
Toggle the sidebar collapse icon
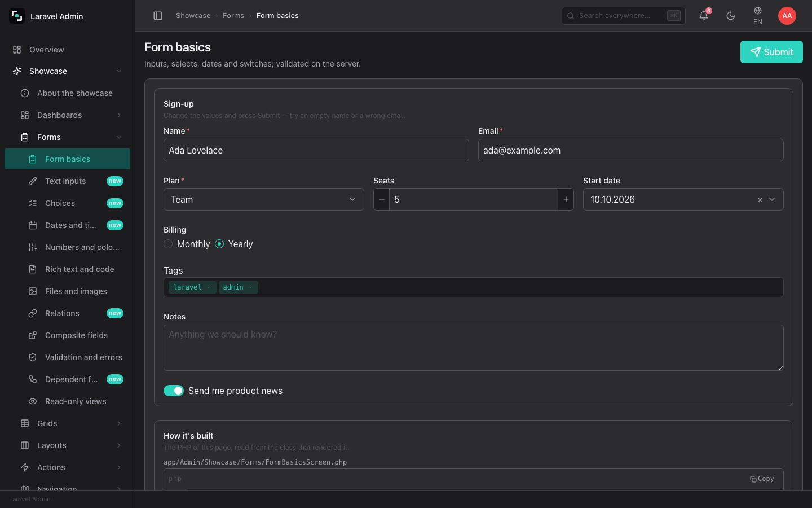pyautogui.click(x=158, y=16)
